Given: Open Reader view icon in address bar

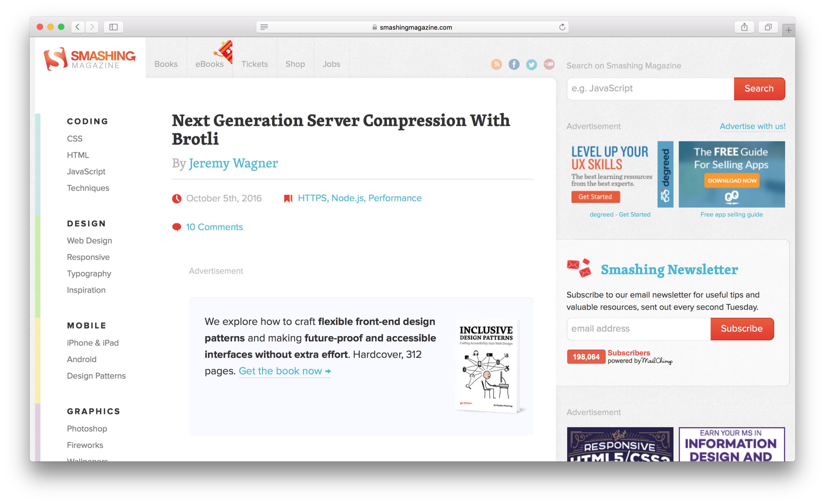Looking at the screenshot, I should click(x=264, y=27).
